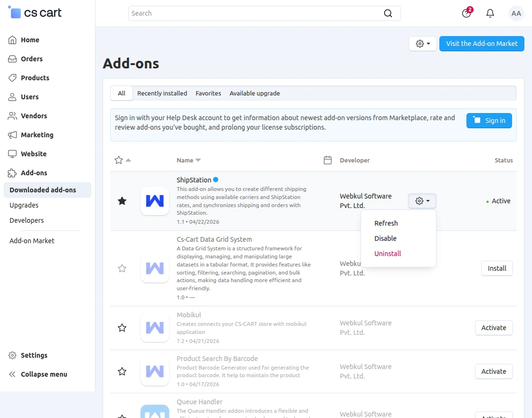Favorite the Product Search By Barcode star

click(x=122, y=371)
